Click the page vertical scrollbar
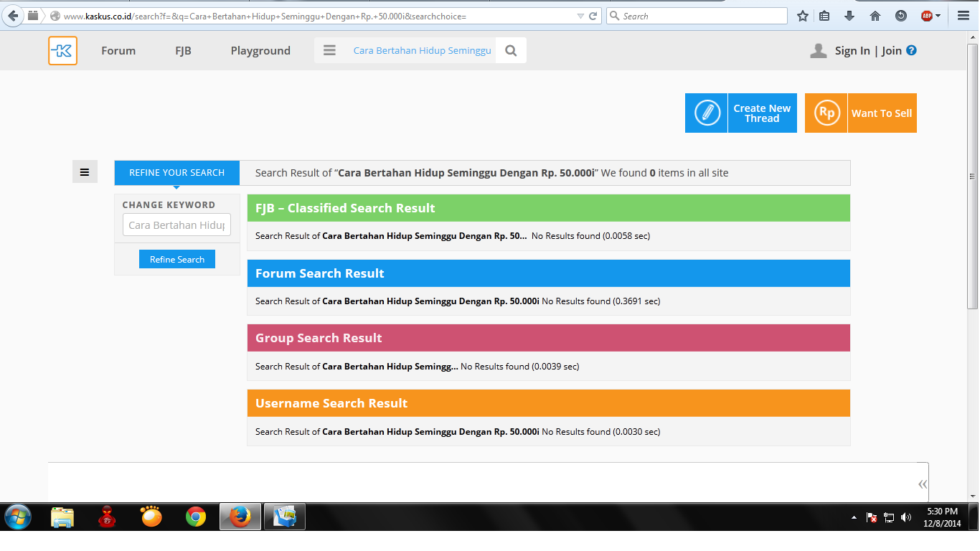This screenshot has width=980, height=551. [973, 176]
